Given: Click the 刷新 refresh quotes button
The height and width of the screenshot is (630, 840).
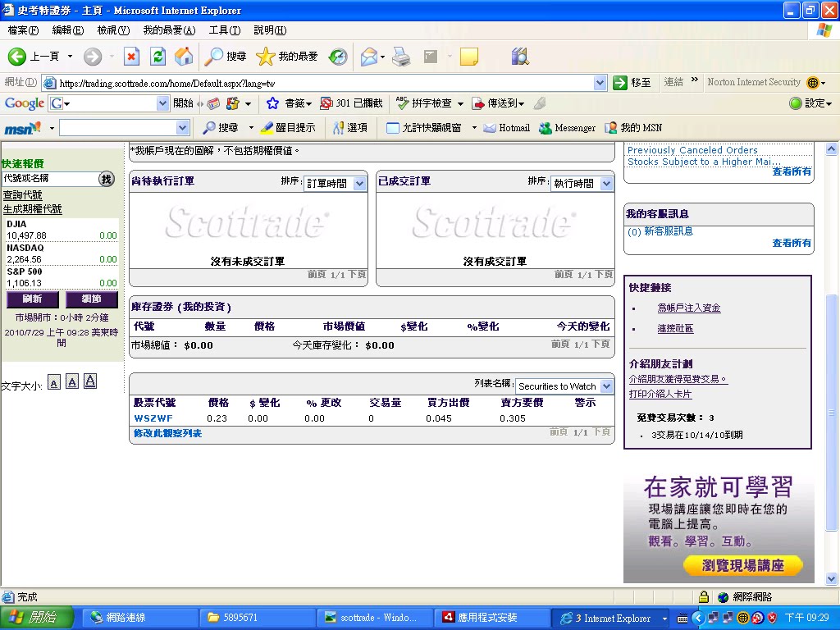Looking at the screenshot, I should [32, 299].
